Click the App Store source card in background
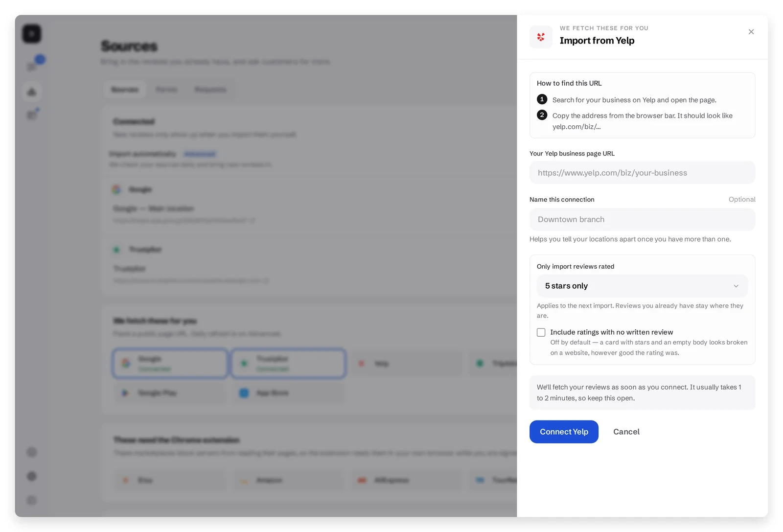Viewport: 783px width, 532px height. click(288, 393)
